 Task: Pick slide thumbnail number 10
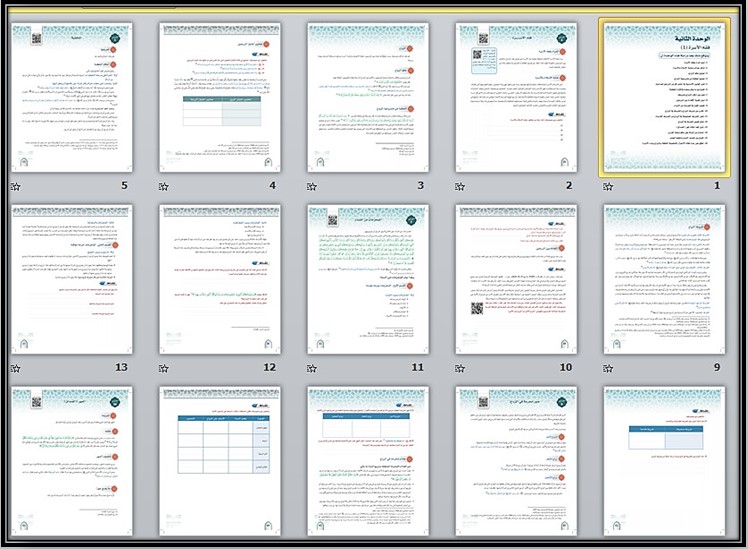(516, 280)
